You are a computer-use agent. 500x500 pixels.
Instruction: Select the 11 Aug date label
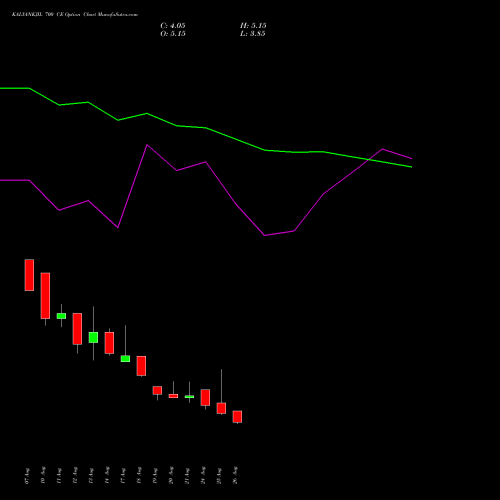point(59,476)
